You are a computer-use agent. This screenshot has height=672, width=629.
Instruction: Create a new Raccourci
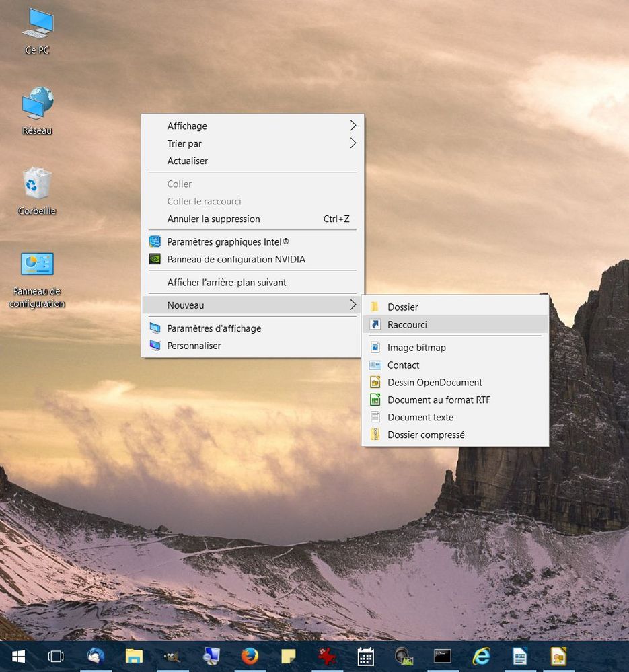tap(407, 324)
